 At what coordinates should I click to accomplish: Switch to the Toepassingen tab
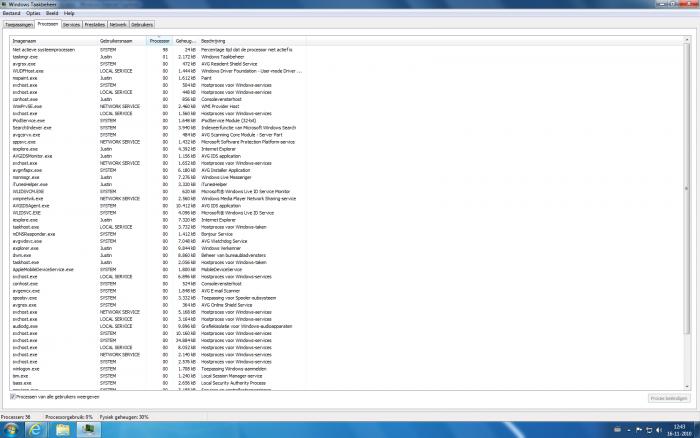click(19, 25)
